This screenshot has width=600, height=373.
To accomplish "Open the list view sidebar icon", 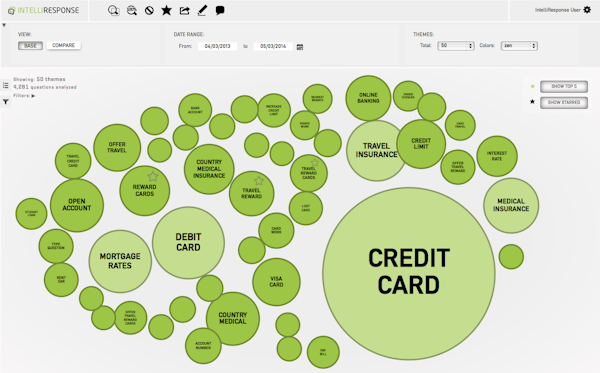I will [5, 85].
